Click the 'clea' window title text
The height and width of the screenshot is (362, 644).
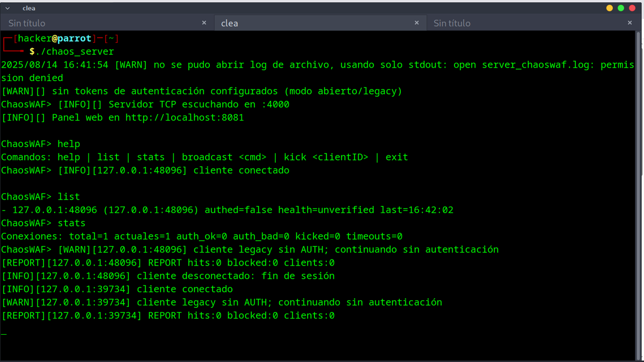click(29, 8)
